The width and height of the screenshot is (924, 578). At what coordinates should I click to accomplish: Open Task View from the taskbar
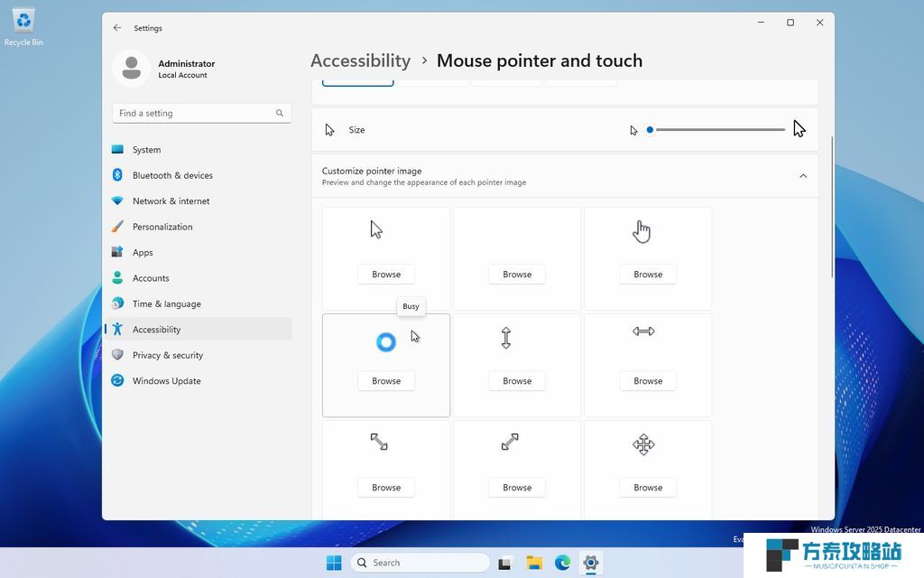click(x=505, y=564)
